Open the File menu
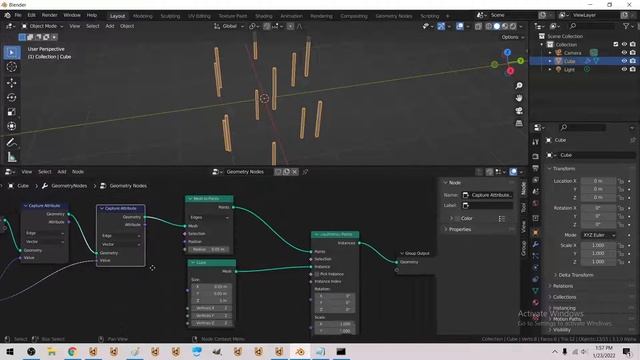Viewport: 640px width, 360px height. point(18,15)
